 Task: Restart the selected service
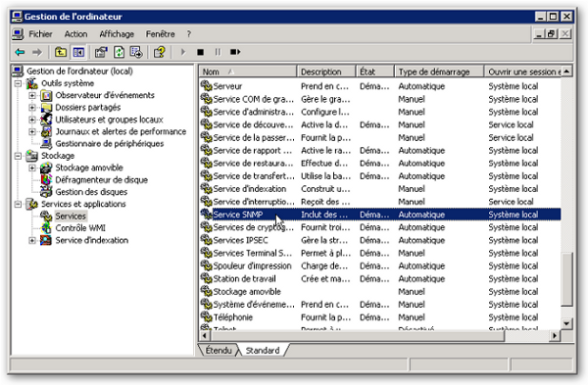click(x=235, y=52)
